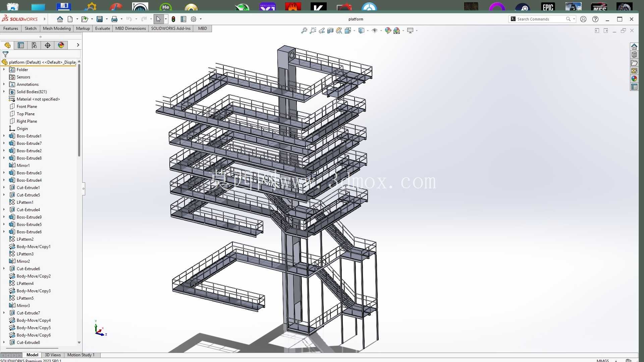644x362 pixels.
Task: Click the Section View icon
Action: [330, 31]
